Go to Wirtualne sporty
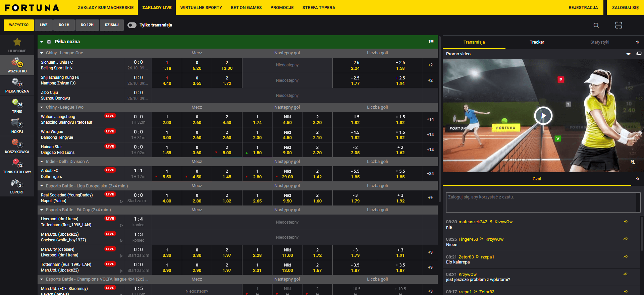The width and height of the screenshot is (644, 295). click(201, 8)
